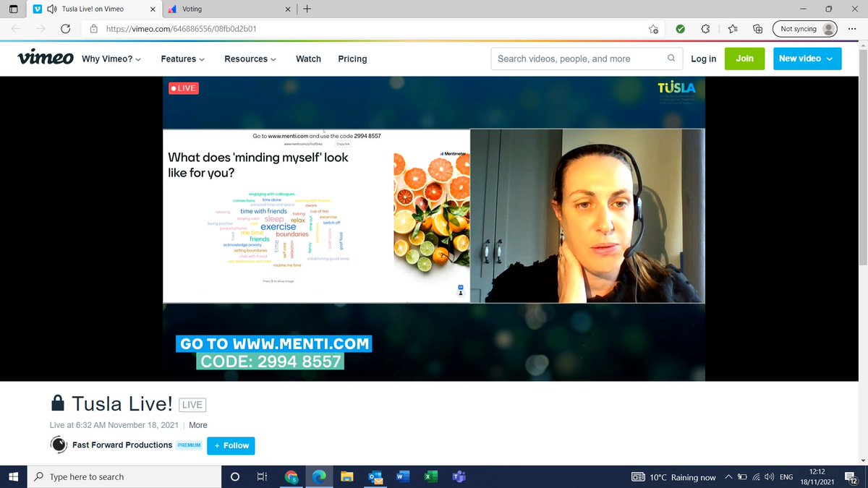Click the browser back arrow
The height and width of the screenshot is (488, 868).
pos(16,29)
